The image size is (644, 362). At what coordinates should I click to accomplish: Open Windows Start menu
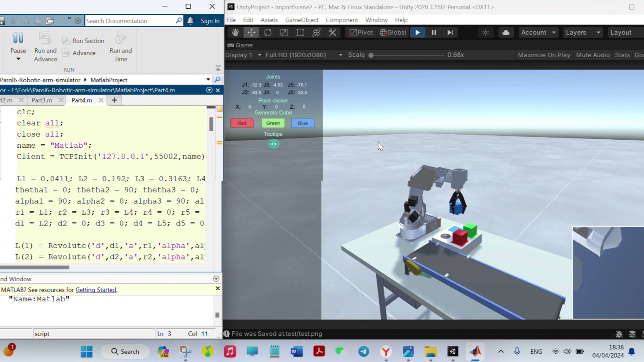[x=86, y=352]
